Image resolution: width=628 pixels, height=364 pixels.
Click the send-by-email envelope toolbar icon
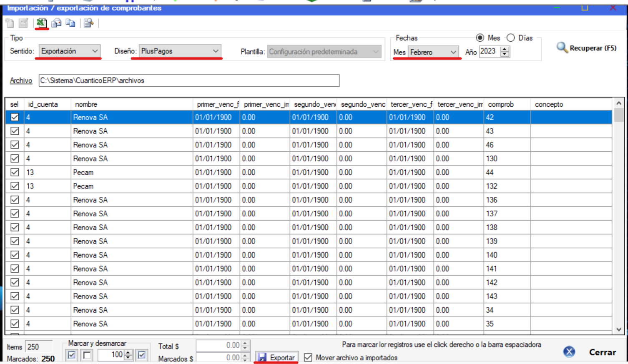(56, 23)
